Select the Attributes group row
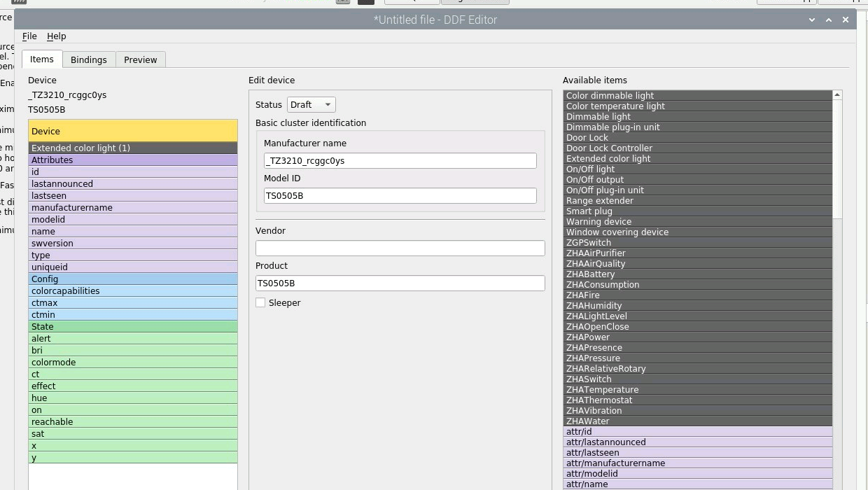The image size is (868, 490). point(133,160)
